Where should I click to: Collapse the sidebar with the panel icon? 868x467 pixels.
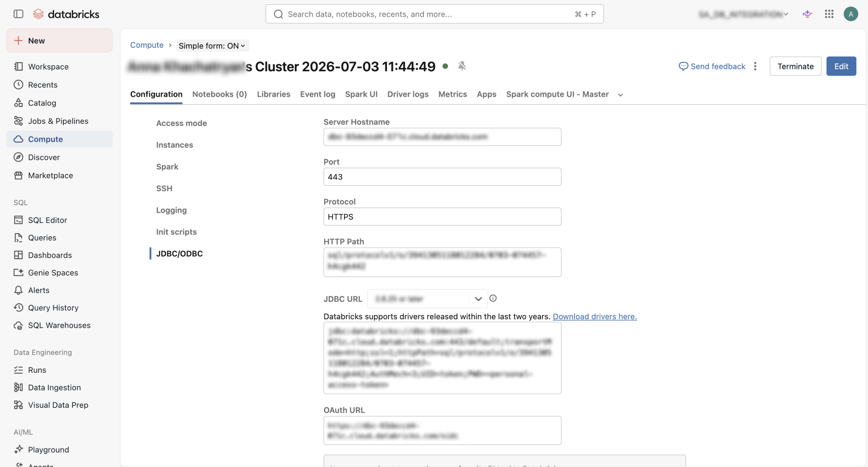click(x=18, y=14)
